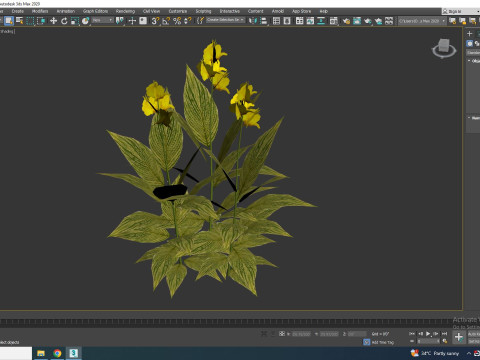Click the Z coordinate field

(357, 334)
